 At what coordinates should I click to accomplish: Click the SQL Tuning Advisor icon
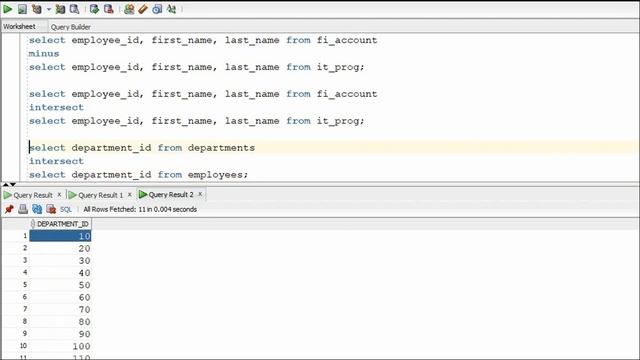(74, 9)
